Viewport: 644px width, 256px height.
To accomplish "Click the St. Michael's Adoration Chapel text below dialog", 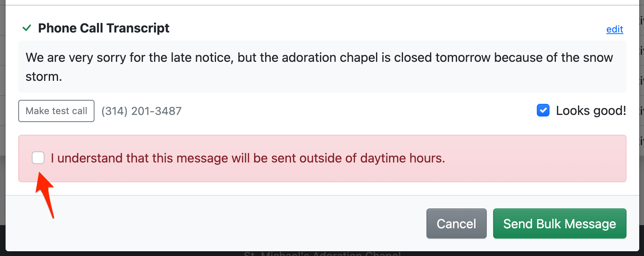I will [x=322, y=254].
